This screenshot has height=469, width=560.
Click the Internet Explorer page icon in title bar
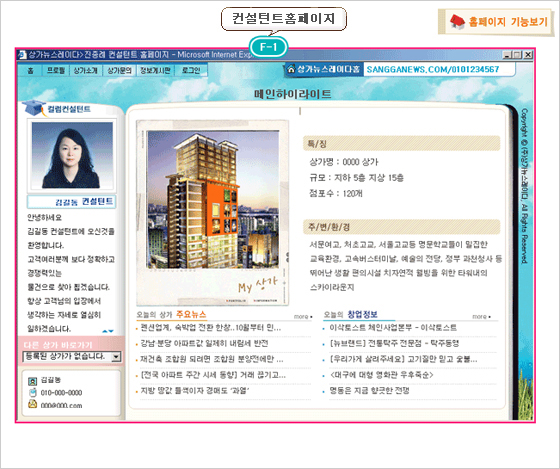(x=22, y=55)
